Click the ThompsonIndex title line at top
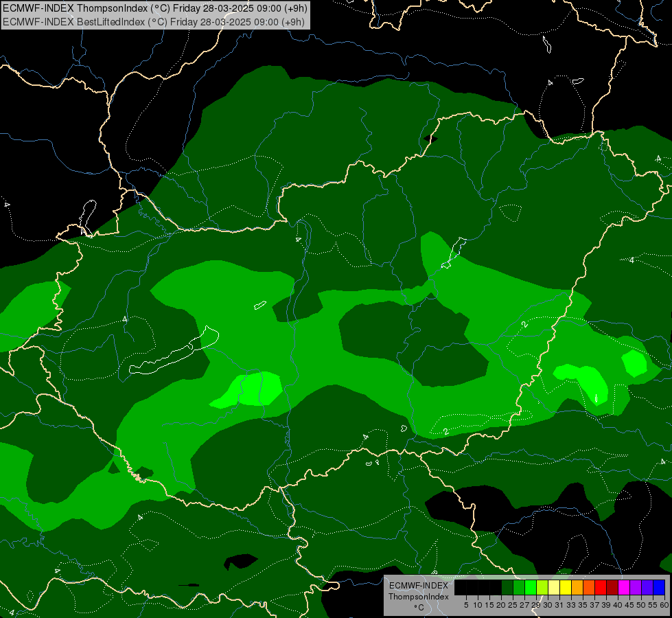Viewport: 672px width, 618px height. 154,8
